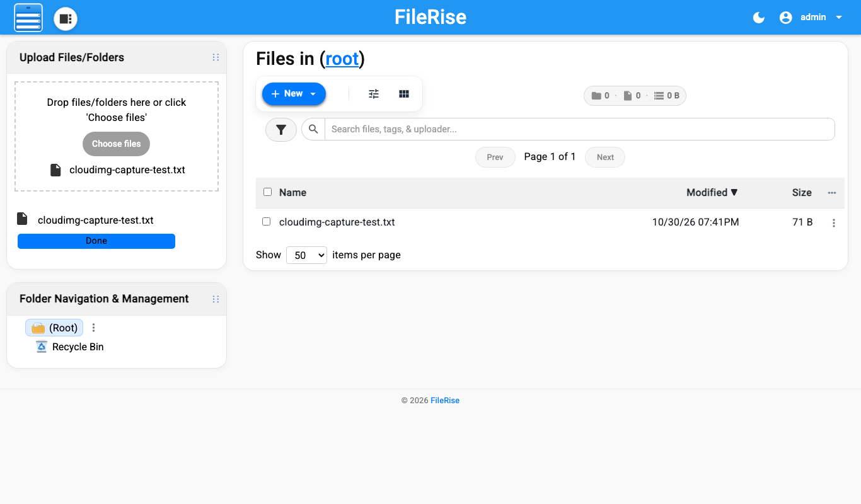Image resolution: width=861 pixels, height=504 pixels.
Task: Open the cloudimg-capture-test.txt row actions menu
Action: pyautogui.click(x=834, y=223)
